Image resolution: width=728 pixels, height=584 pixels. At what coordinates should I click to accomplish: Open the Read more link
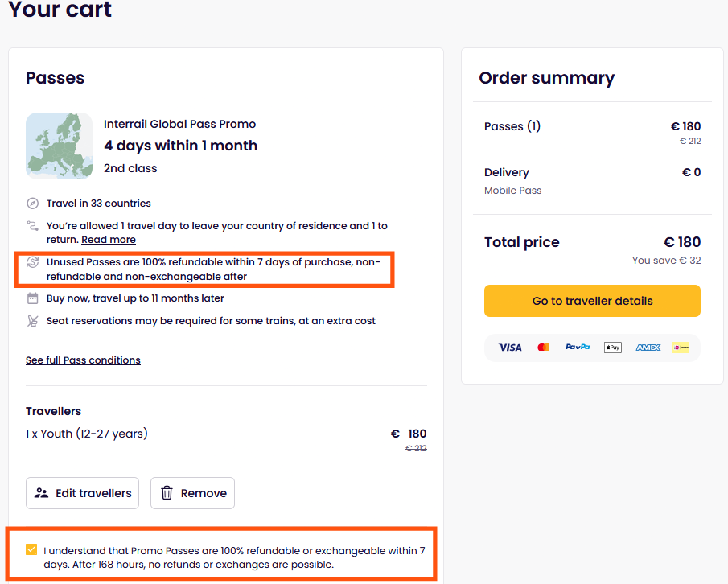109,240
